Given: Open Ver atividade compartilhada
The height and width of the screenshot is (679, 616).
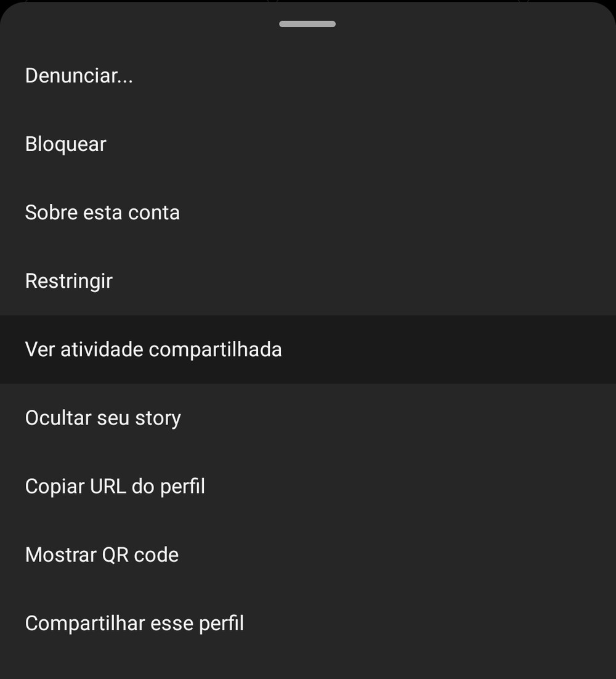Looking at the screenshot, I should [153, 349].
